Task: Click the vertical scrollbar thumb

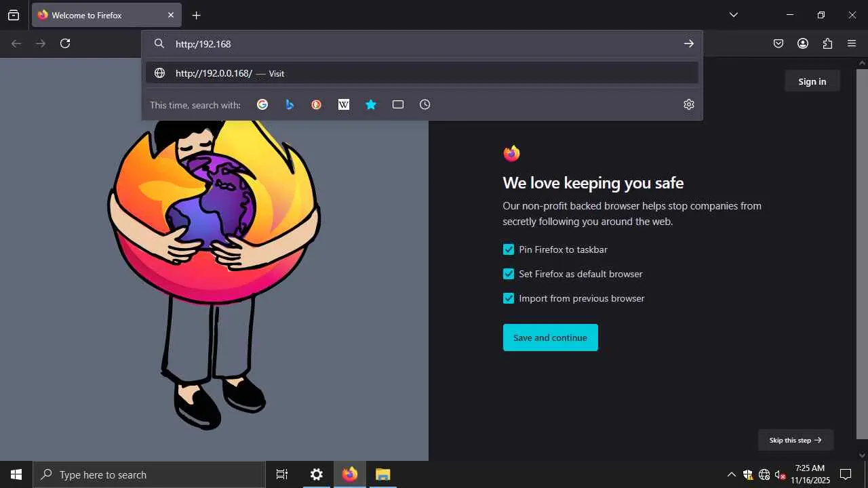Action: pyautogui.click(x=862, y=254)
